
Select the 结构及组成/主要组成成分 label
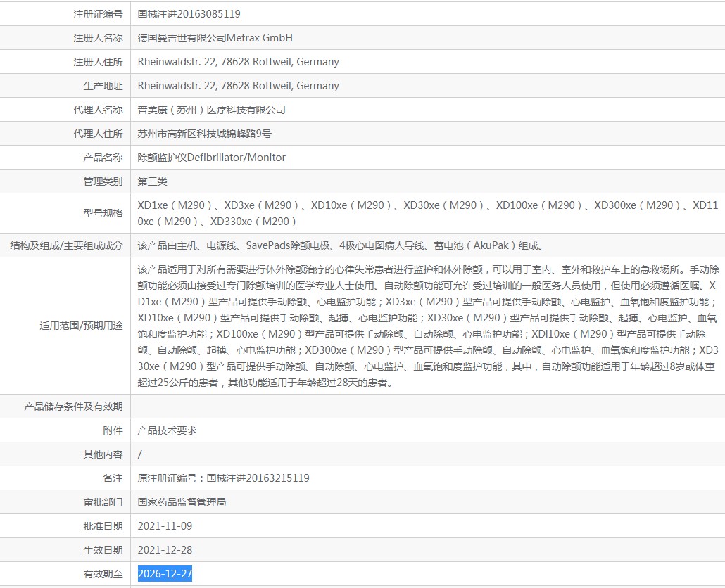coord(66,245)
